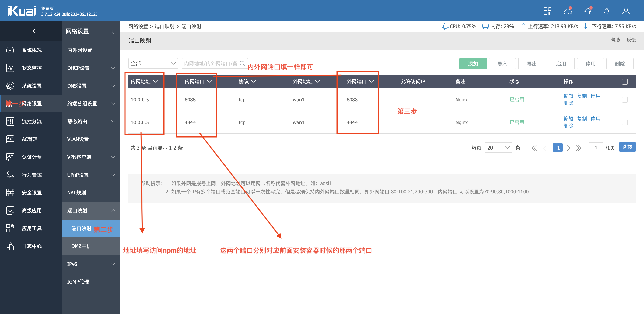Open the user account icon
Screen dimensions: 644x314
click(626, 11)
